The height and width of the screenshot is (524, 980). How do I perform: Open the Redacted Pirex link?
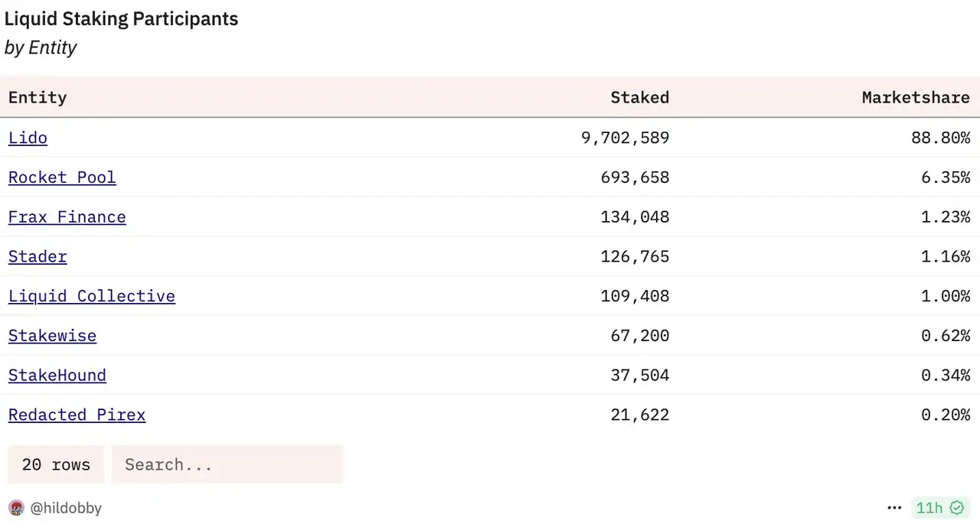click(x=77, y=415)
